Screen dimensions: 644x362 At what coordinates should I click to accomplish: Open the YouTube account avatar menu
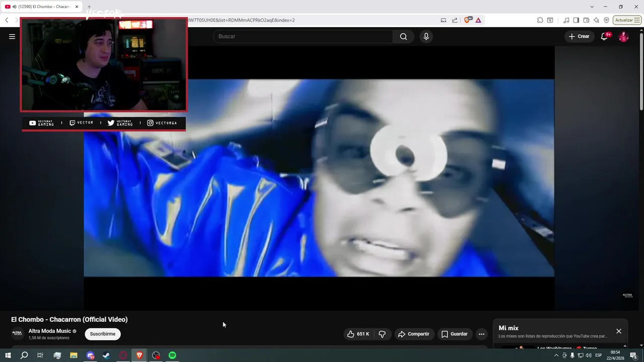(623, 36)
